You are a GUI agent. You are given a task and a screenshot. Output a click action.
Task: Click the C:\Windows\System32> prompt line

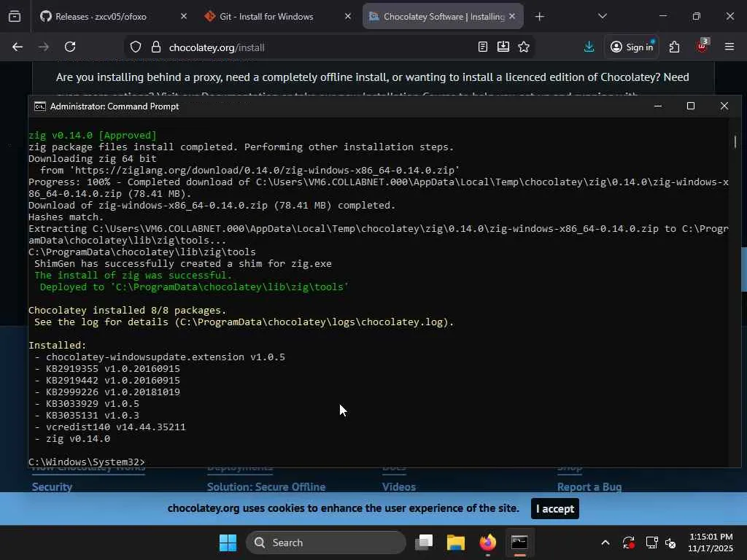point(86,462)
